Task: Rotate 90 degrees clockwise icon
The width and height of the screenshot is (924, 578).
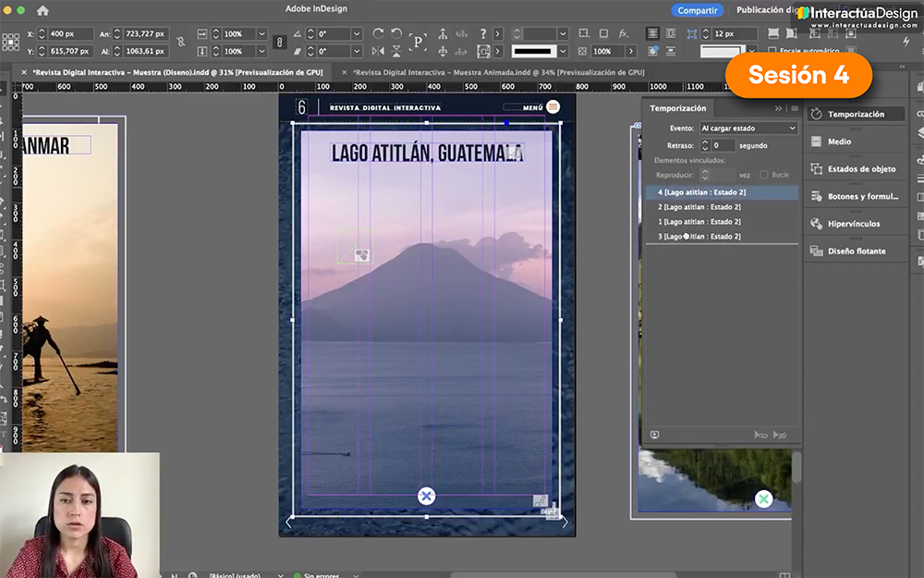Action: [x=378, y=33]
